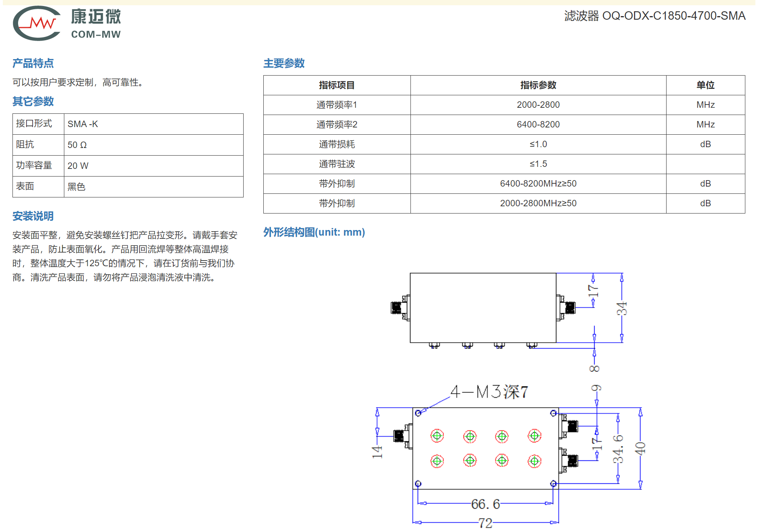Click the 2000-2800 value cell
757x532 pixels.
[538, 105]
